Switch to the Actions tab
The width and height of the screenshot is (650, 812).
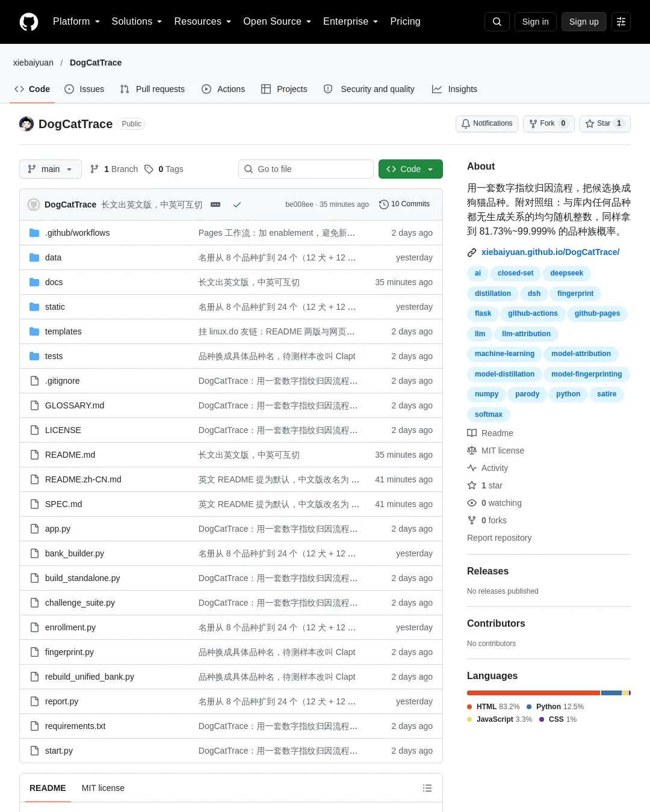pyautogui.click(x=223, y=89)
